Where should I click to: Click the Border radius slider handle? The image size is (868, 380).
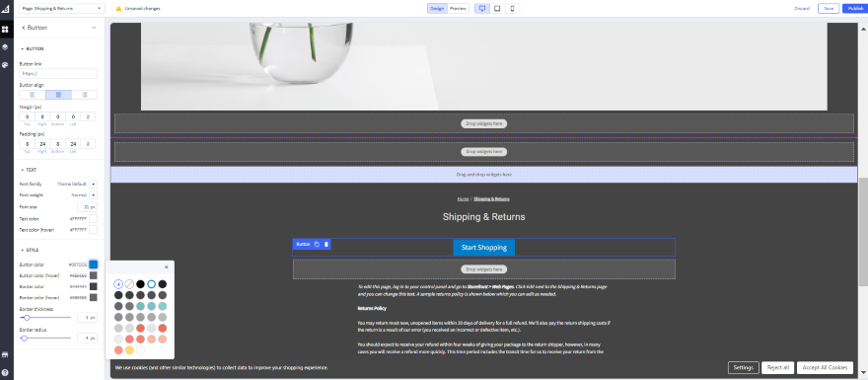pyautogui.click(x=24, y=338)
